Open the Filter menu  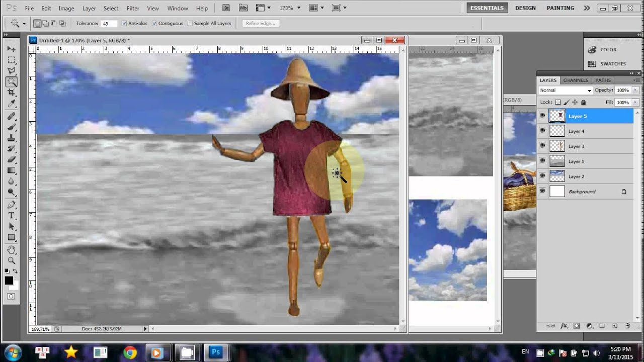pyautogui.click(x=133, y=9)
